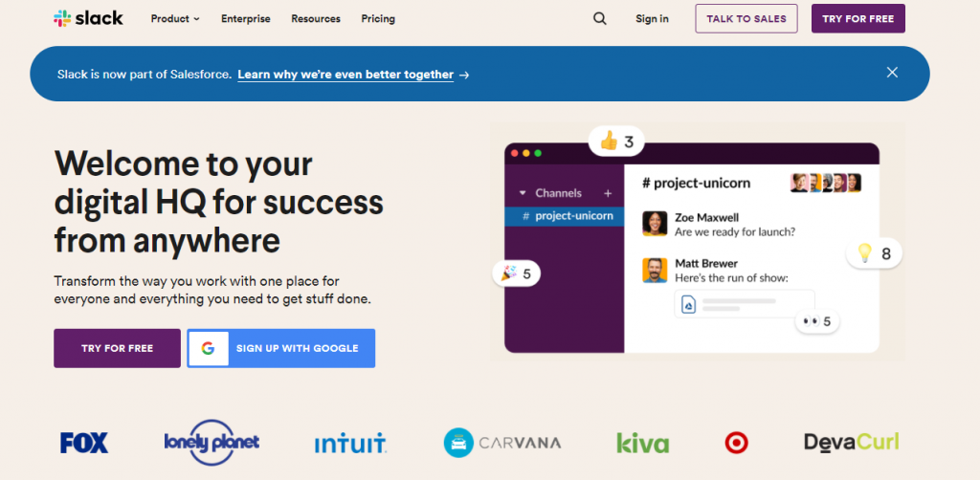
Task: Go to the Pricing page
Action: tap(378, 19)
